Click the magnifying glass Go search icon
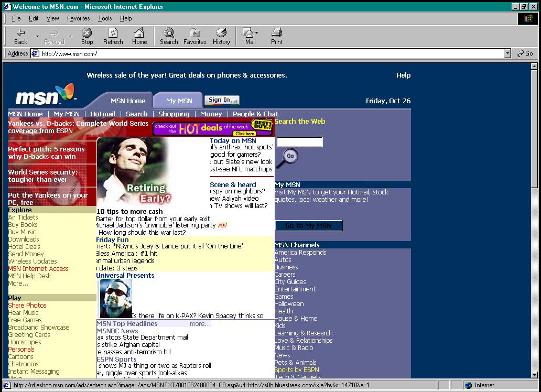 pos(287,158)
